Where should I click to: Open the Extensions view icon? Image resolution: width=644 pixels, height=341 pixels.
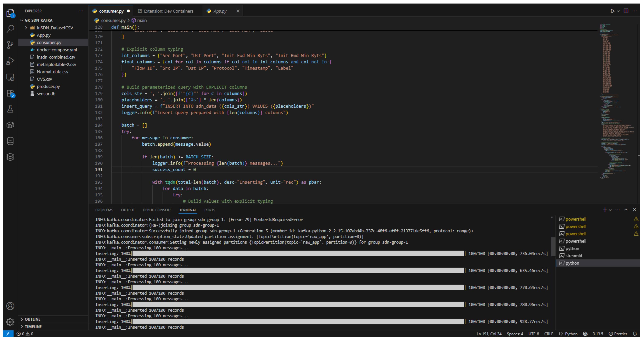point(10,93)
